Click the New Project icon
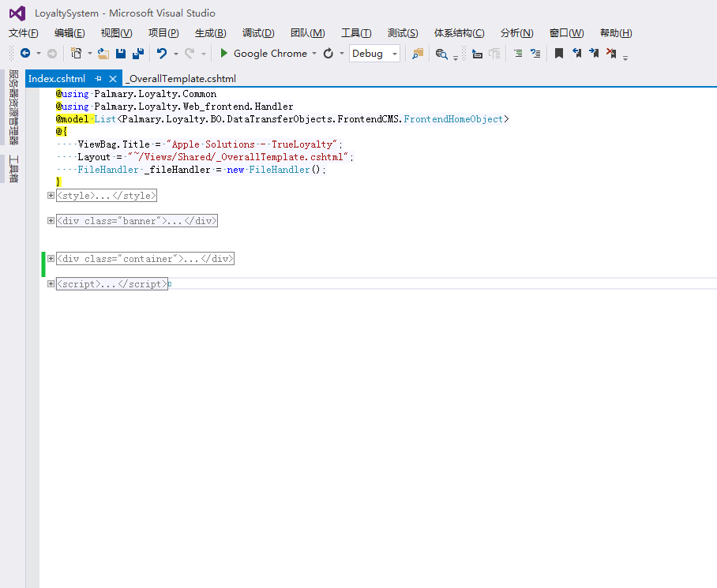717x588 pixels. [76, 54]
